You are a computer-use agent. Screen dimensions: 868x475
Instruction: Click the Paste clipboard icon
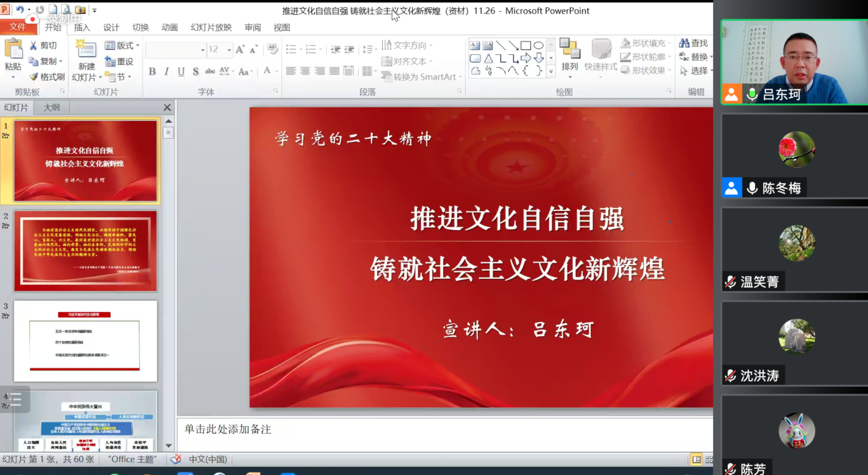click(x=13, y=49)
